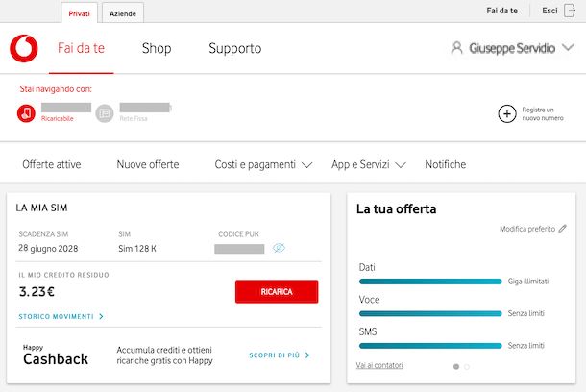
Task: Select the red Ricaricabile SIM icon
Action: [26, 113]
